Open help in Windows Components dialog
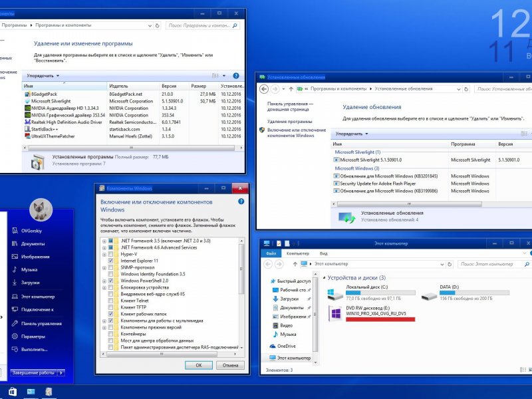532x399 pixels. (x=241, y=201)
